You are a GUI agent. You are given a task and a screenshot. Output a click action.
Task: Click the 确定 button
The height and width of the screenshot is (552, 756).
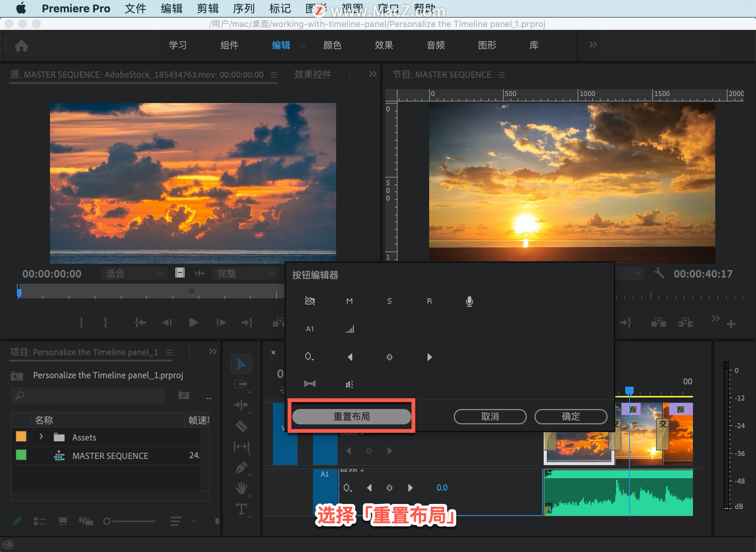click(x=570, y=417)
